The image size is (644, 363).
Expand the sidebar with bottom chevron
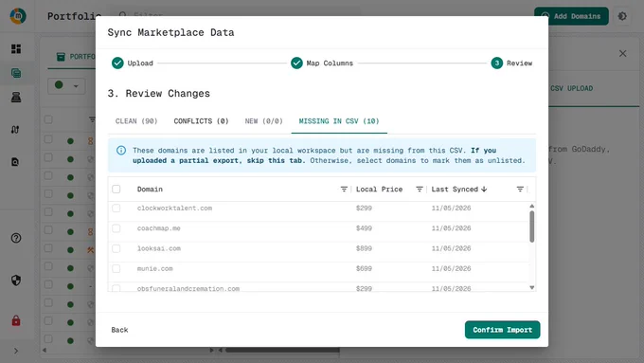click(x=16, y=351)
